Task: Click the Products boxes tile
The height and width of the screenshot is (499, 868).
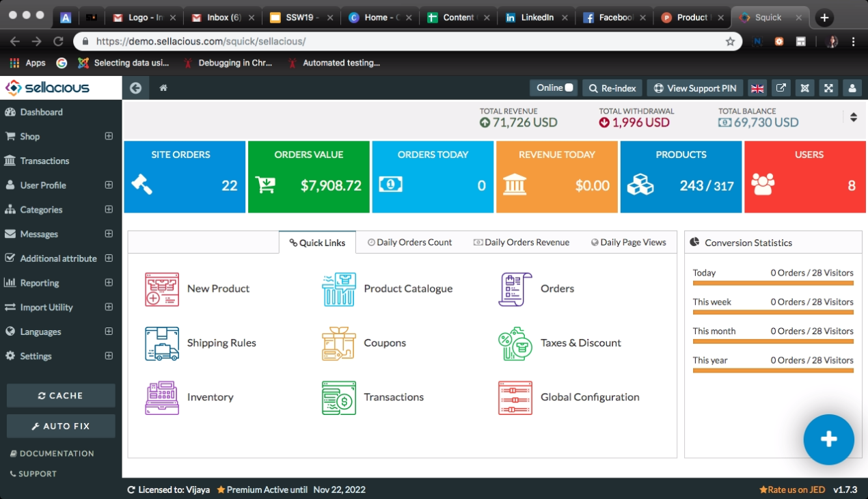Action: [681, 177]
